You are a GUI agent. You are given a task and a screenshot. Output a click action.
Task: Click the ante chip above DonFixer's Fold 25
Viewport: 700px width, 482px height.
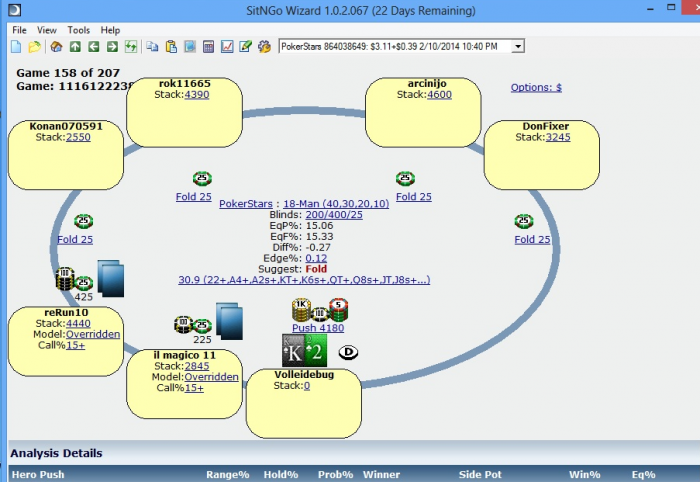tap(524, 221)
